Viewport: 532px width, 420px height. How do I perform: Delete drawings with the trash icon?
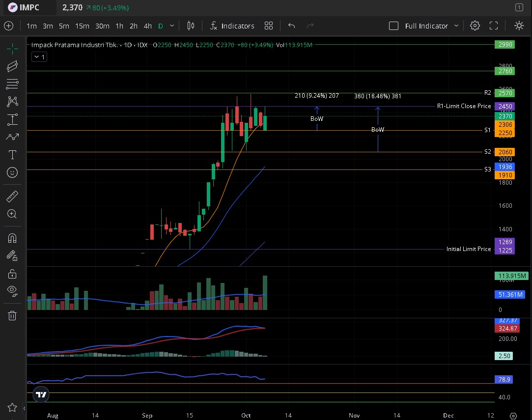point(12,315)
